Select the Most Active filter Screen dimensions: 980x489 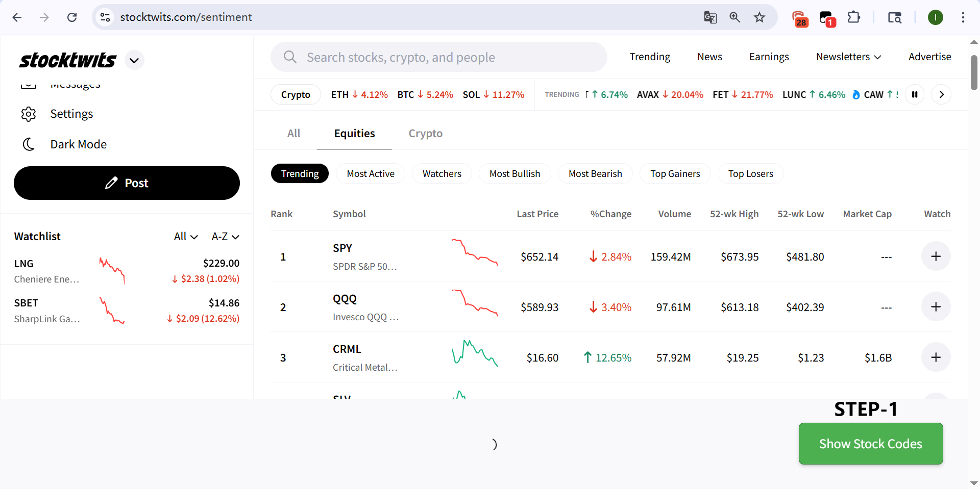click(x=371, y=173)
